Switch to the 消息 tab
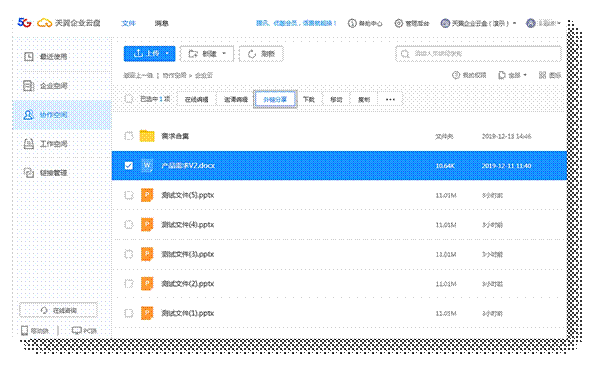 162,23
